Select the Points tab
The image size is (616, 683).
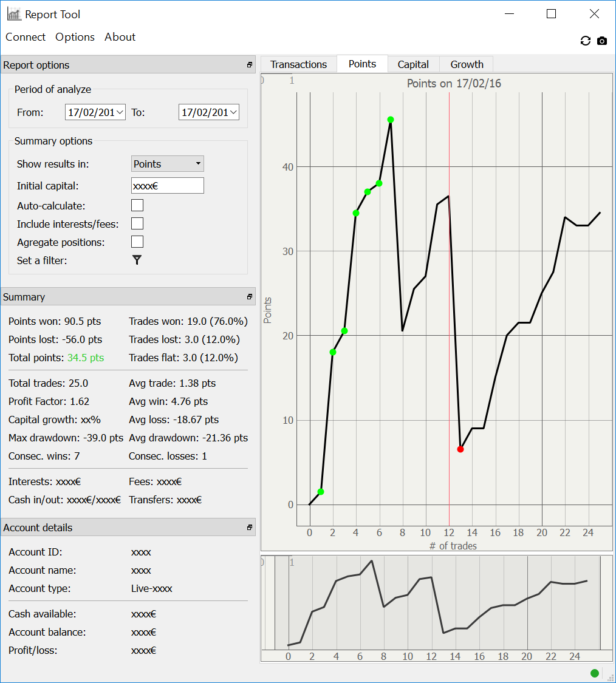362,64
